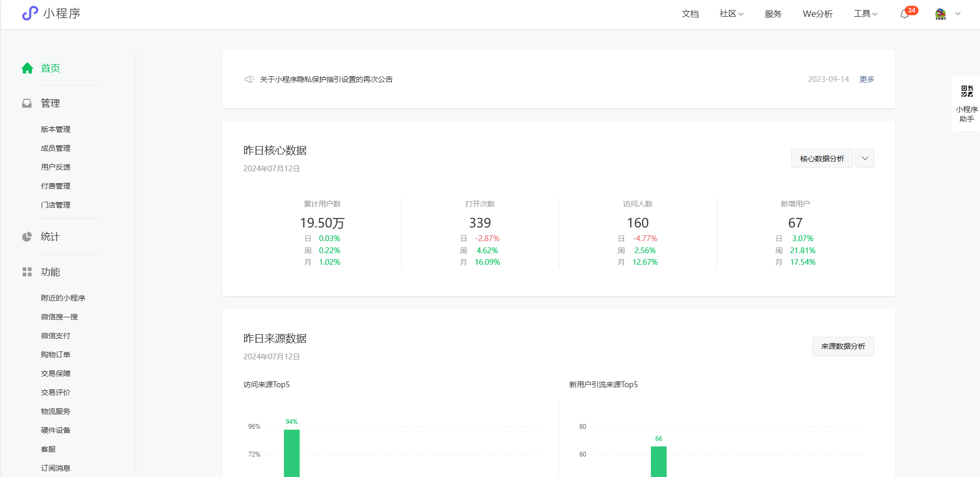980x477 pixels.
Task: Open 微信搜一搜 in sidebar
Action: click(59, 317)
